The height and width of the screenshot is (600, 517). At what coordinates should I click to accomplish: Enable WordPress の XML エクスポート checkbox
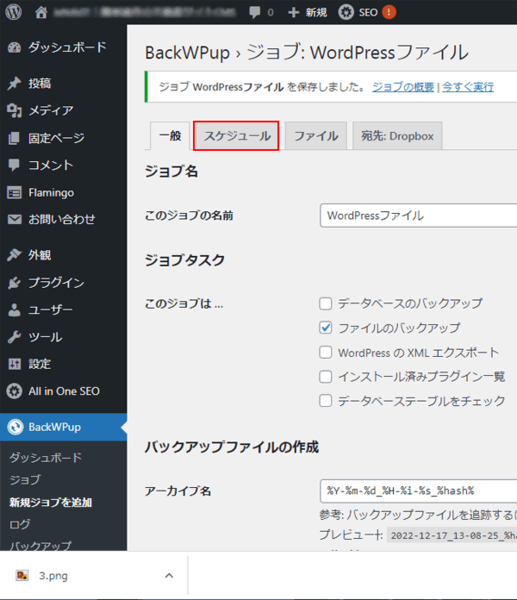[x=326, y=352]
